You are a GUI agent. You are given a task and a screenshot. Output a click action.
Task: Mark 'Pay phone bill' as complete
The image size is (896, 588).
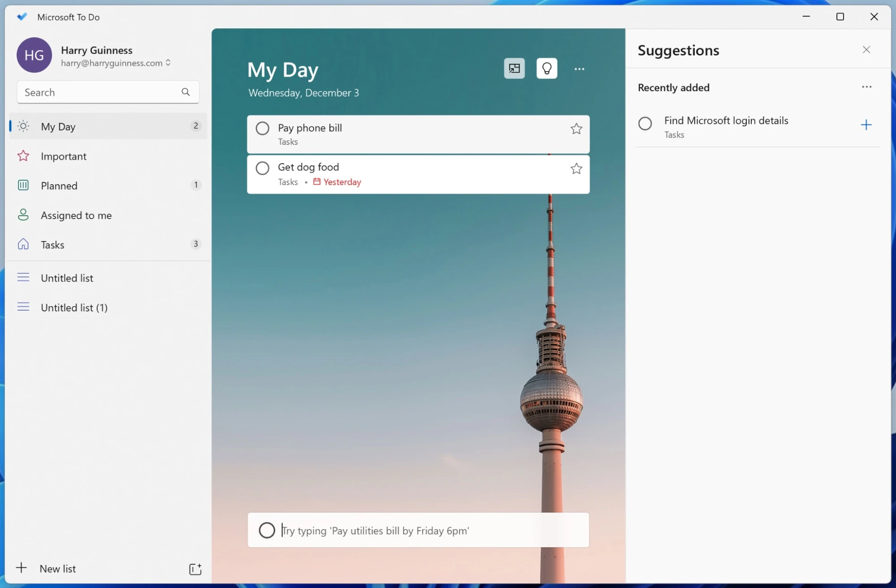262,128
